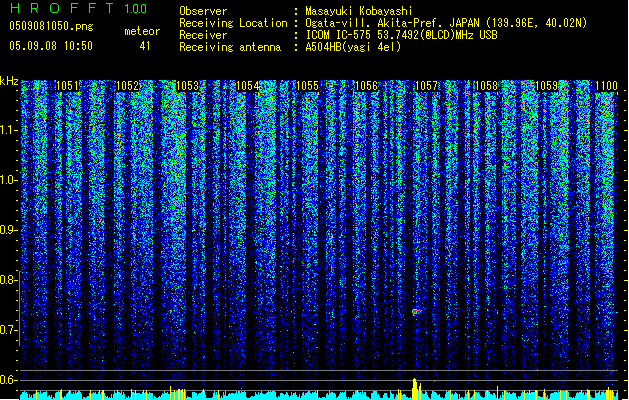Click the red meteor echo spot near 1057
The image size is (629, 400).
click(x=415, y=311)
